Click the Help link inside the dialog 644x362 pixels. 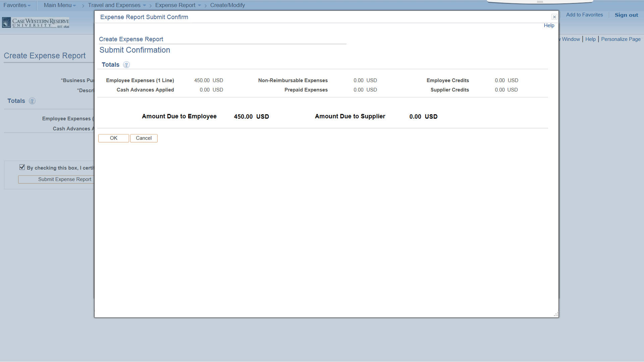549,25
